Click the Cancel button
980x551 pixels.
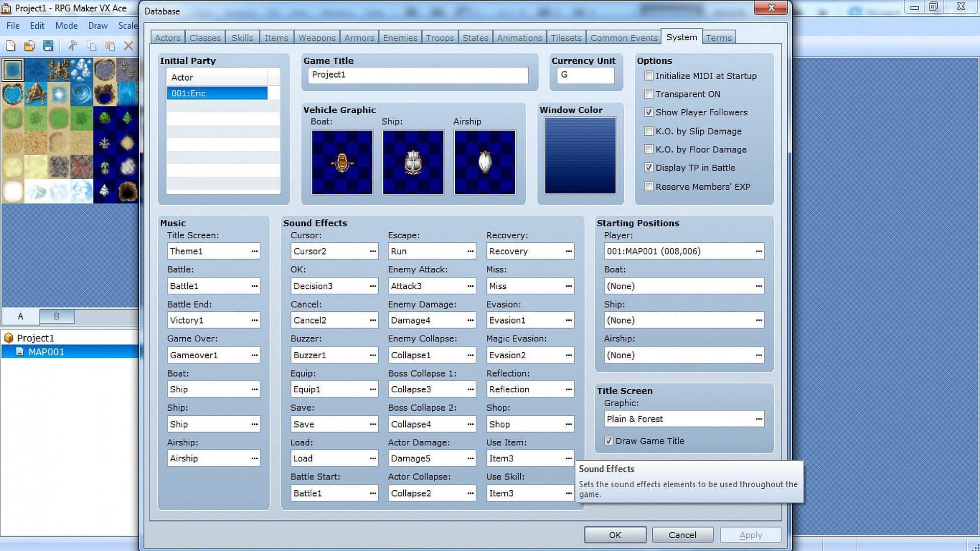pos(682,535)
